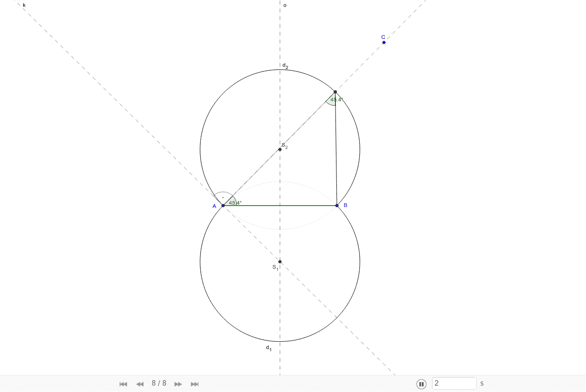Select blue point A
586x392 pixels.
pos(223,206)
